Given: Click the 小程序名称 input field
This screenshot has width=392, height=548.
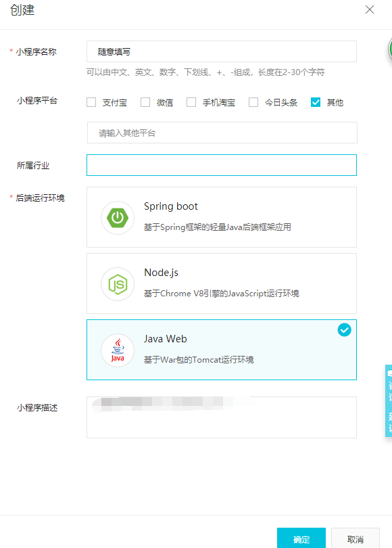Looking at the screenshot, I should coord(222,51).
